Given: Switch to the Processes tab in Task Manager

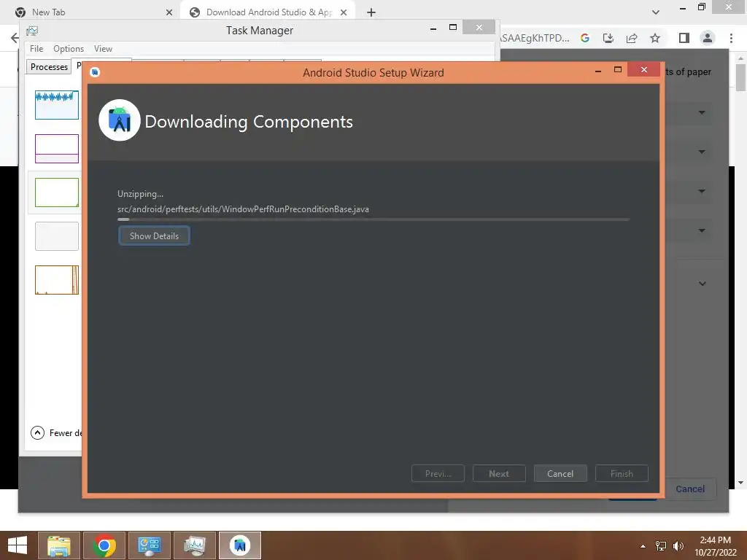Looking at the screenshot, I should tap(49, 66).
